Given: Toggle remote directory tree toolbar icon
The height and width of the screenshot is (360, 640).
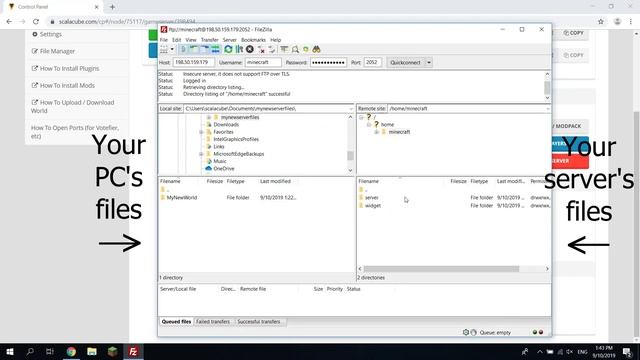Looking at the screenshot, I should (x=205, y=50).
